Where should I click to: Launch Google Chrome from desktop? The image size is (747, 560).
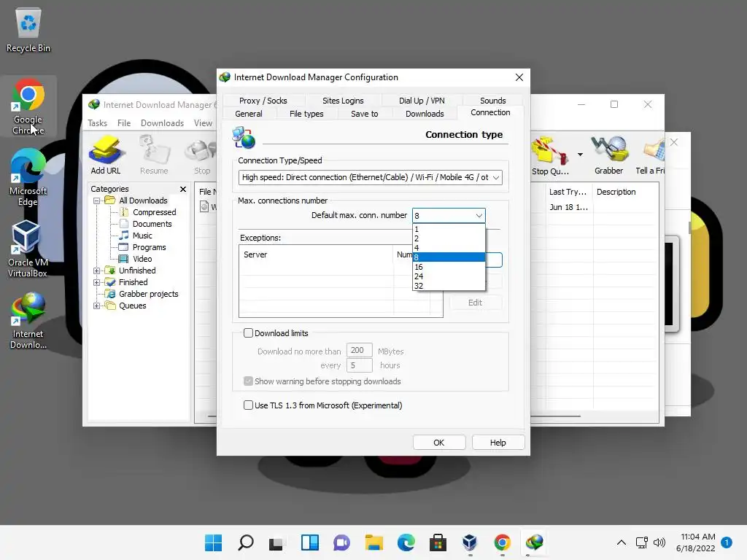pos(28,106)
